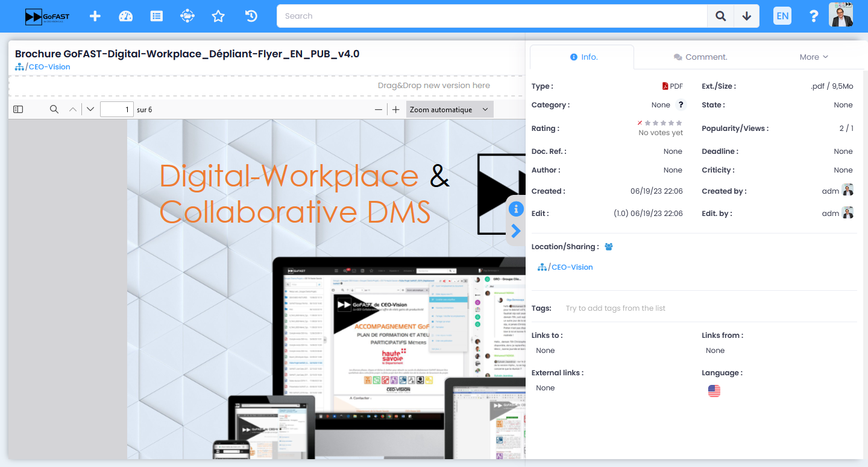Viewport: 868px width, 467px height.
Task: Click Category help question icon
Action: 681,105
